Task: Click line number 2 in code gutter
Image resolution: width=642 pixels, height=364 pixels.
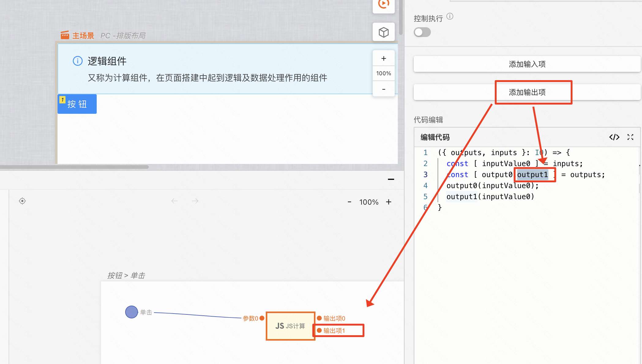Action: (x=425, y=164)
